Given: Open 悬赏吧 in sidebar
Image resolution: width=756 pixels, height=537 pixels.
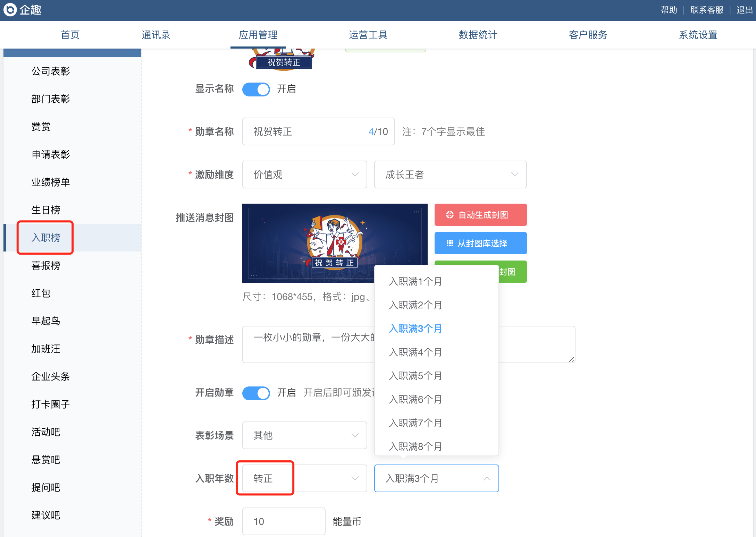Looking at the screenshot, I should pos(72,460).
